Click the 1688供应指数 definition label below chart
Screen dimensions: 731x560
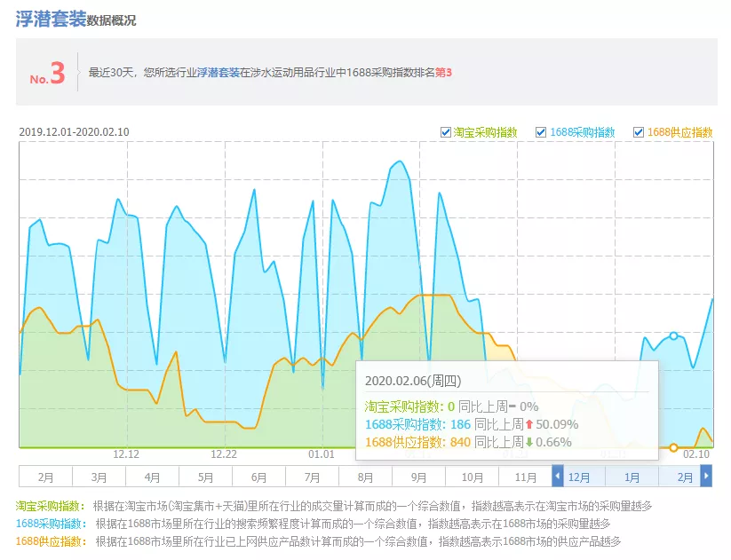click(x=52, y=541)
